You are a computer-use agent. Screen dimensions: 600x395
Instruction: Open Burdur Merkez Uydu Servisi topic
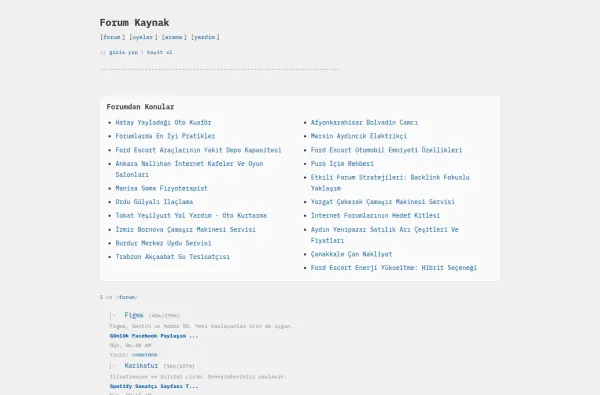[x=163, y=243]
